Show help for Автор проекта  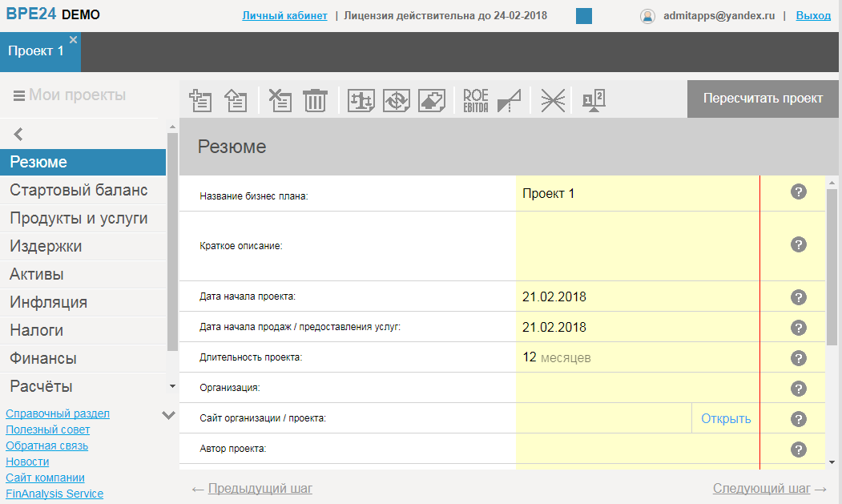click(799, 450)
